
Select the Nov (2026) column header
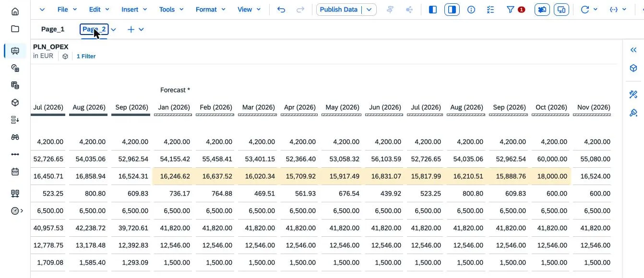coord(594,107)
